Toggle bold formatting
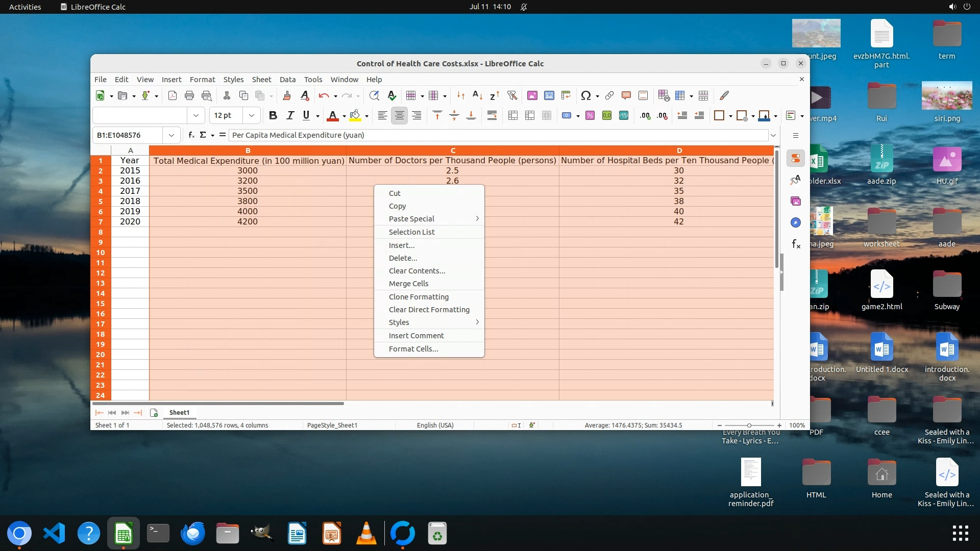This screenshot has width=980, height=551. (273, 115)
